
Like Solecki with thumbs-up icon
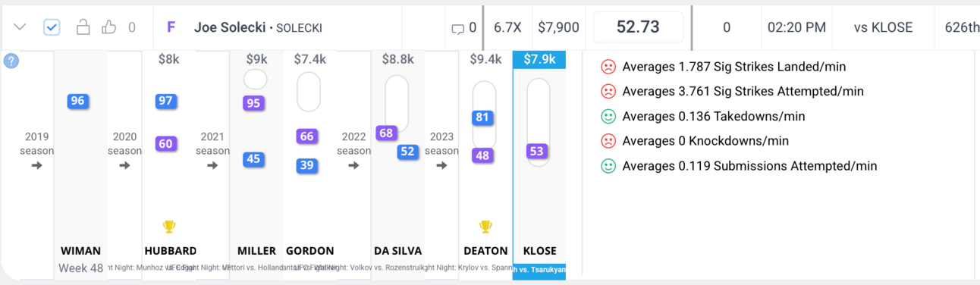(108, 27)
